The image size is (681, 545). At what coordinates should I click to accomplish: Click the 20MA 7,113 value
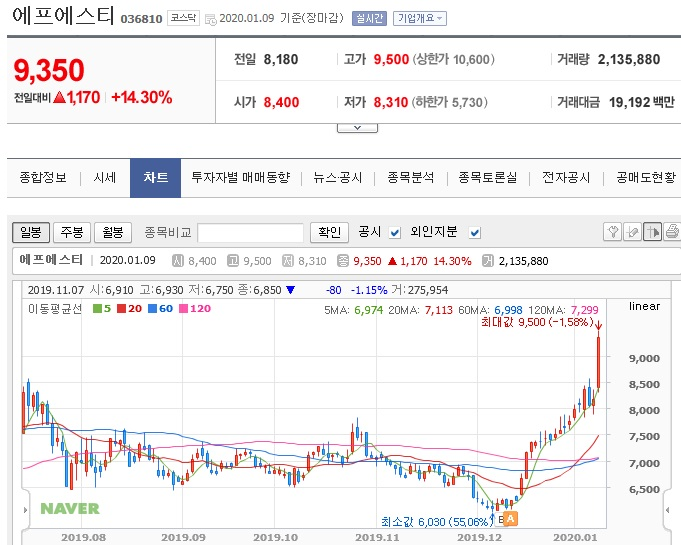439,310
